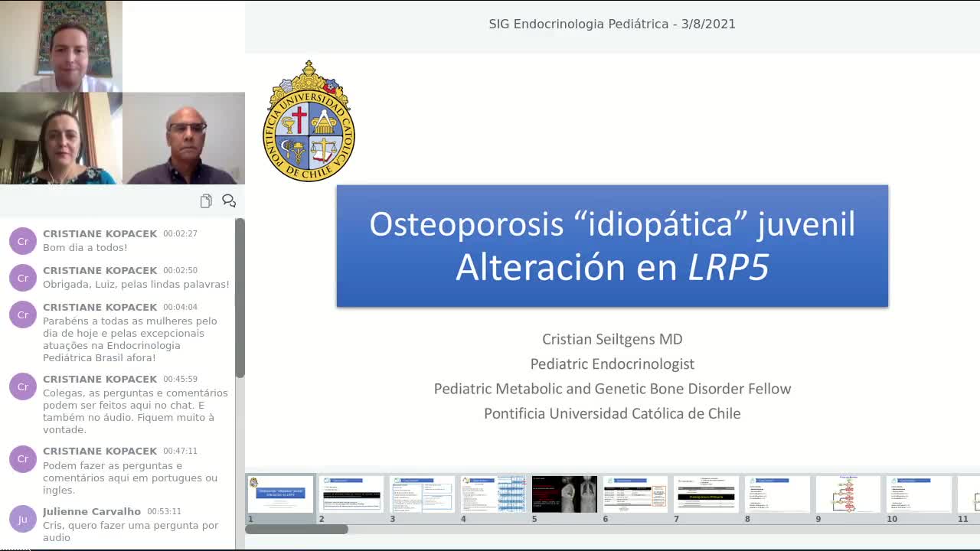Click webcam video of man with glasses

point(184,139)
